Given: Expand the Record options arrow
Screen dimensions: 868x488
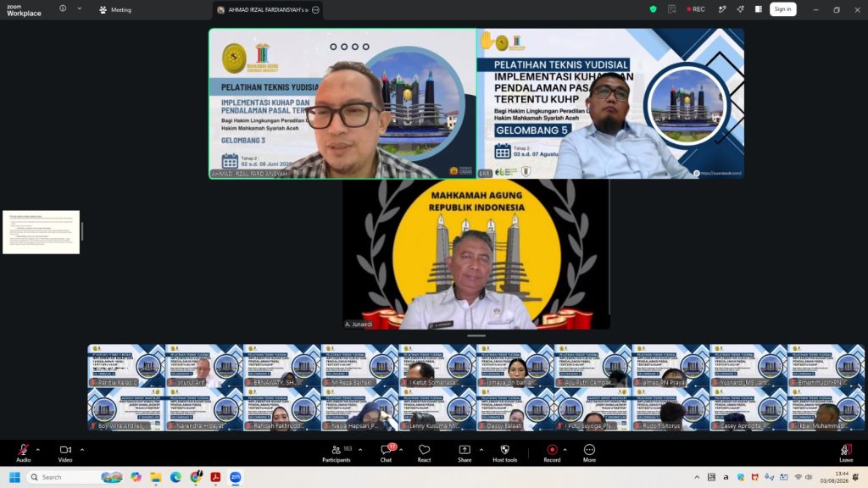Looking at the screenshot, I should [565, 450].
